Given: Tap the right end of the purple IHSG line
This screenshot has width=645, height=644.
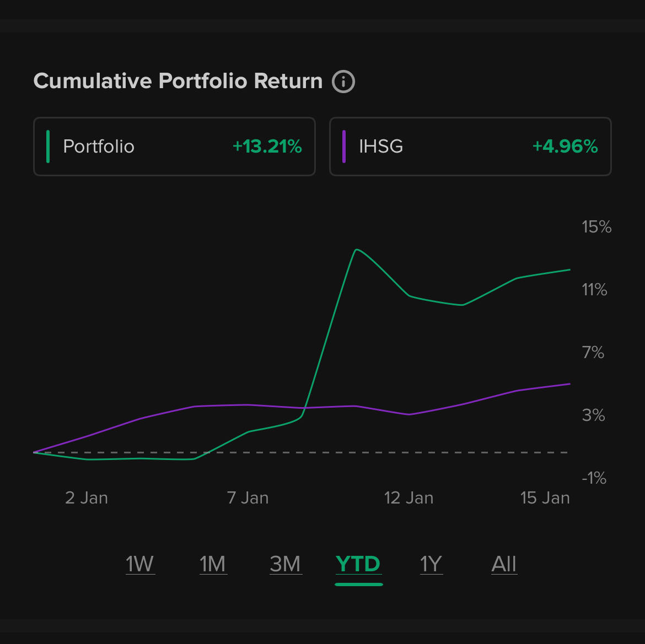Looking at the screenshot, I should point(569,384).
